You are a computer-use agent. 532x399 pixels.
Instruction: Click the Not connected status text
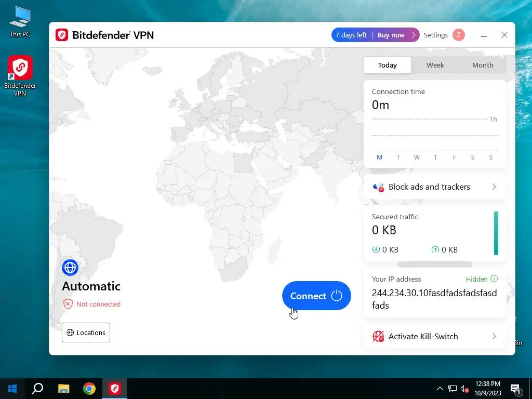click(98, 304)
